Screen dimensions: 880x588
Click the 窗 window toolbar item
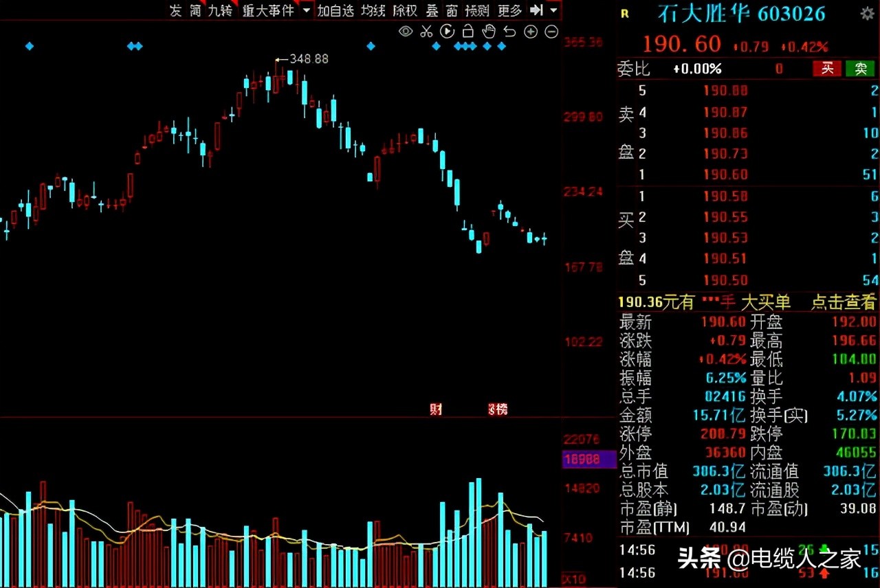point(452,10)
